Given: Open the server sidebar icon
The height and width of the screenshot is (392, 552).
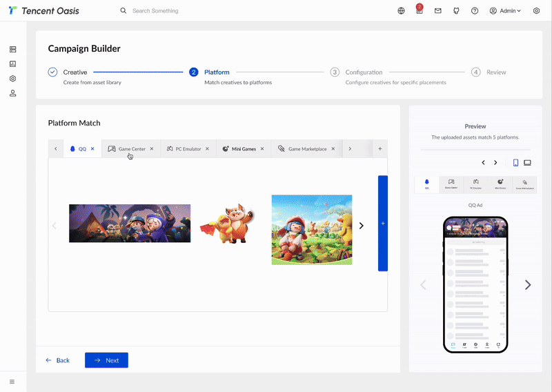Looking at the screenshot, I should (x=12, y=49).
